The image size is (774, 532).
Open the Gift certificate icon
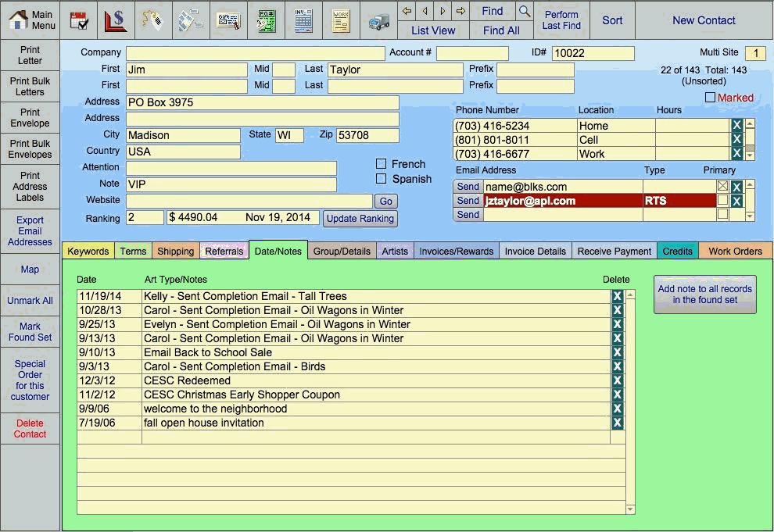[228, 20]
